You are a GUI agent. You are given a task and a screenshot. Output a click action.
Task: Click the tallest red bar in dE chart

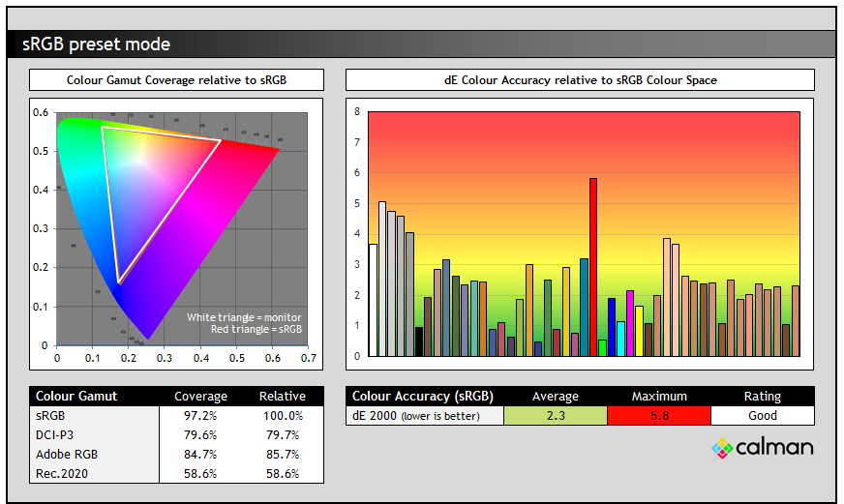593,267
